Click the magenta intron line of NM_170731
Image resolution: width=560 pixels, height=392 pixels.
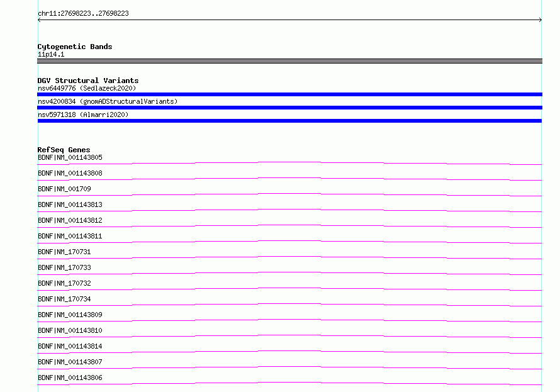pyautogui.click(x=289, y=257)
